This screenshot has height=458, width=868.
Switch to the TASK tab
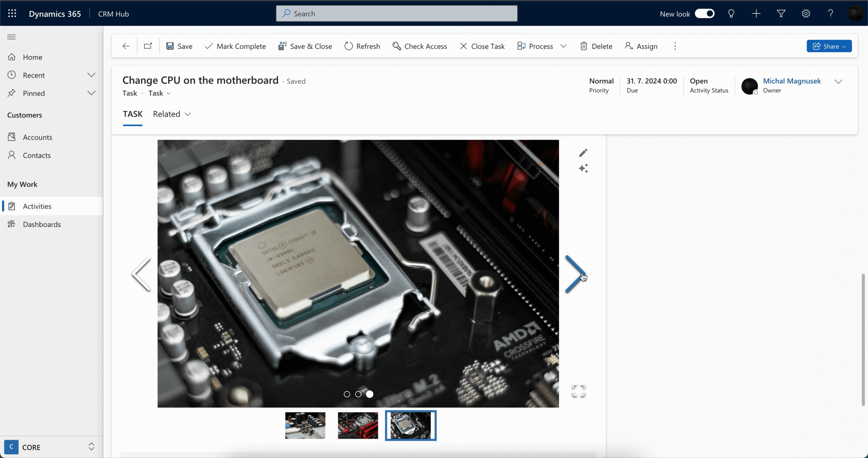click(x=133, y=114)
